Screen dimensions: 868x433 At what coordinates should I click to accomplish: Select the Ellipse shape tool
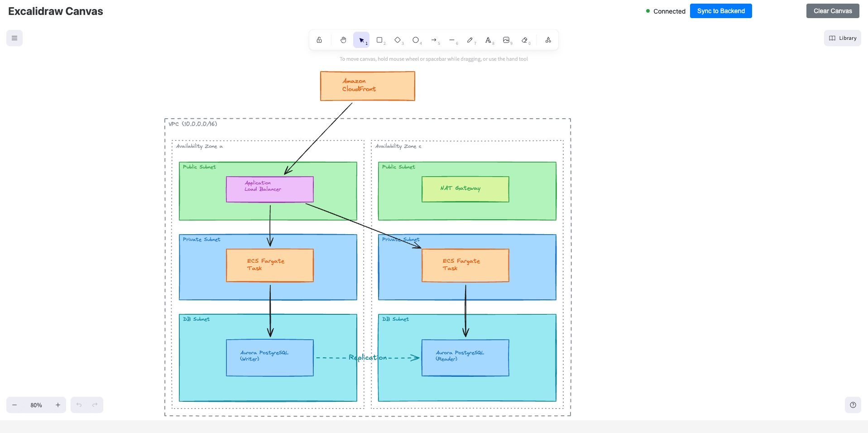coord(416,40)
